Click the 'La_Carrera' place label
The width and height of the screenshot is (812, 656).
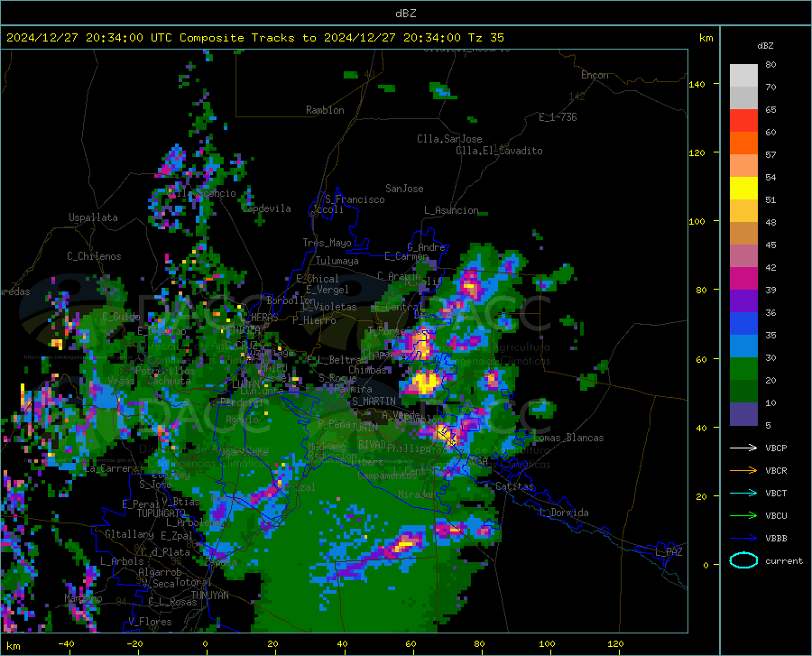(110, 468)
